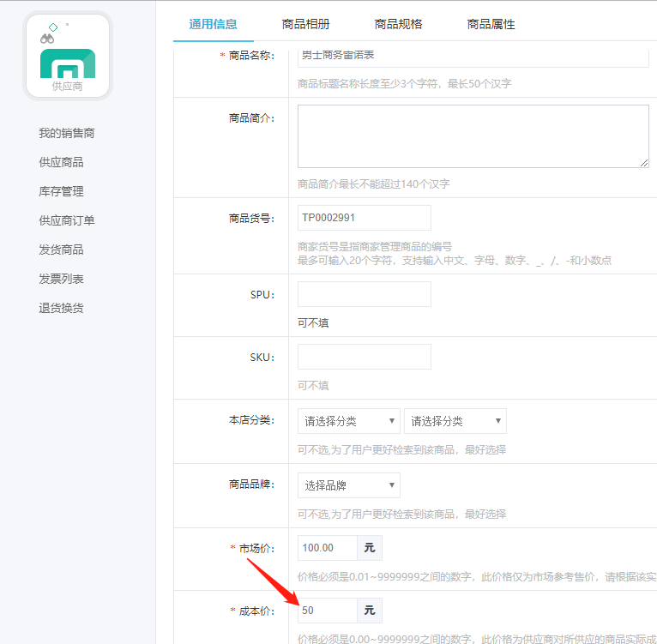This screenshot has height=644, width=657.
Task: Expand the second 请选择分类 dropdown
Action: [x=455, y=421]
